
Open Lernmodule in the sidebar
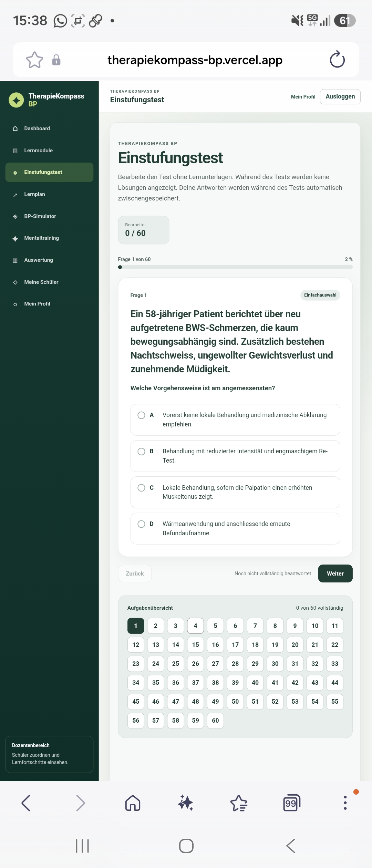click(x=49, y=151)
